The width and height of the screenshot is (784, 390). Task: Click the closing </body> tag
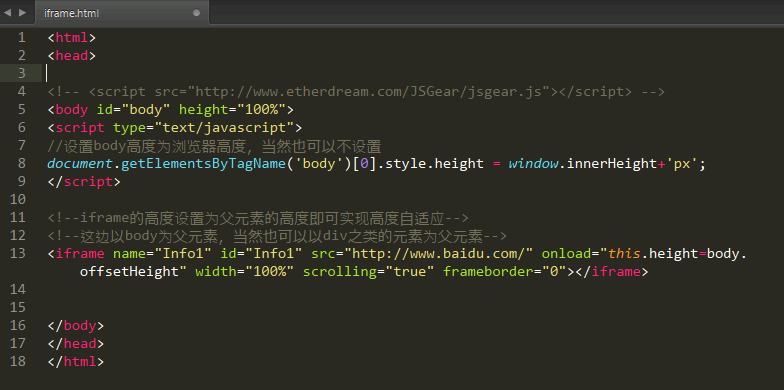coord(76,326)
